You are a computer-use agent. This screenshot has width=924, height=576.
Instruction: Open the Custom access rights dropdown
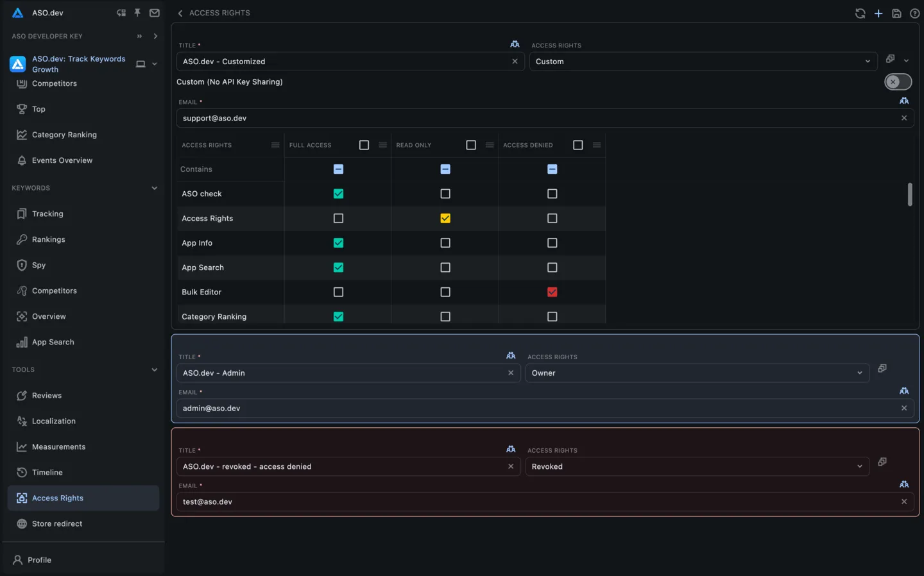pos(703,62)
